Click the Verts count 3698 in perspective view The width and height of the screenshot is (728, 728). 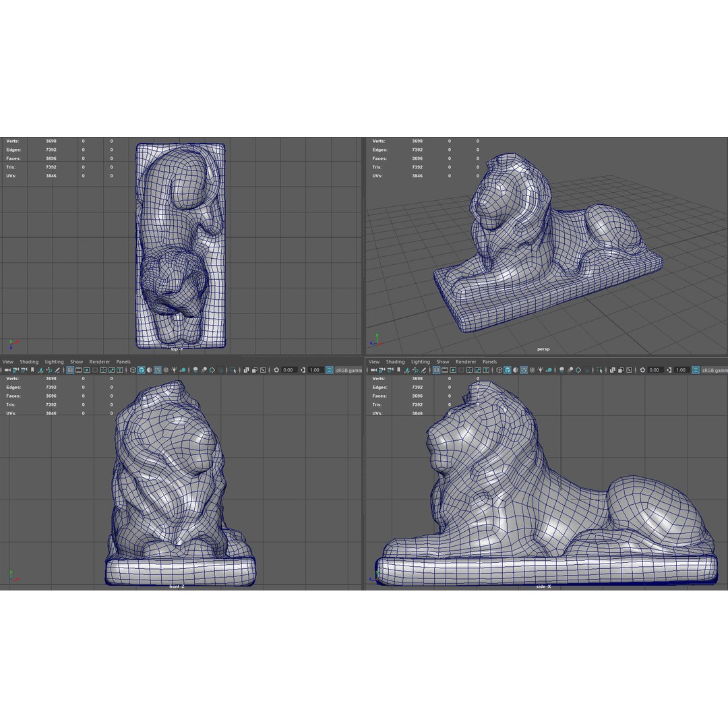[417, 141]
